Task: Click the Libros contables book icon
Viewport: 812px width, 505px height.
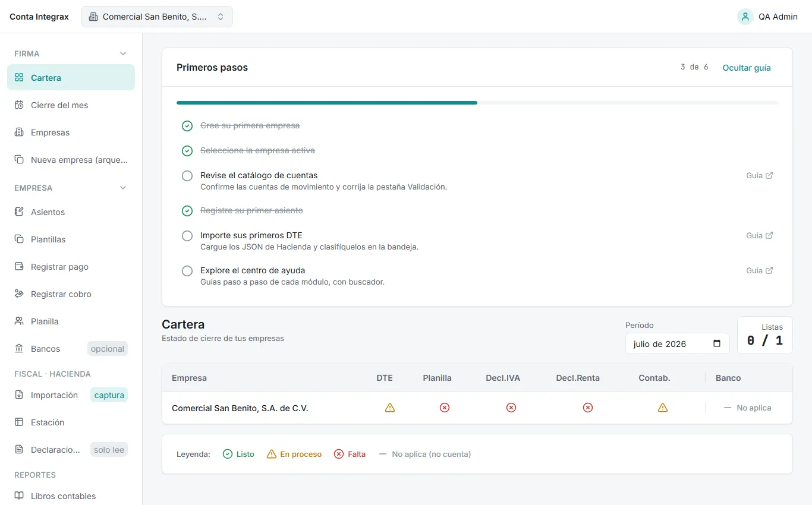Action: coord(19,495)
